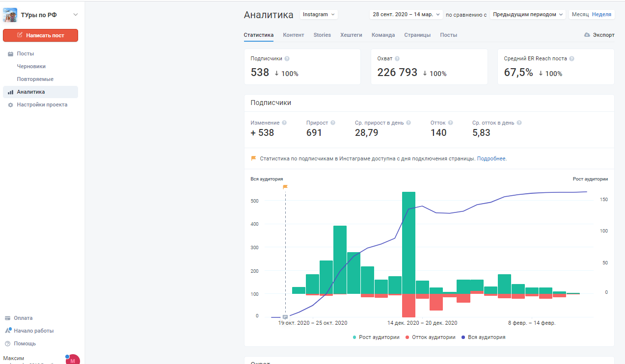This screenshot has height=364, width=625.
Task: Expand the Предыдущим периодом comparison dropdown
Action: coord(528,15)
